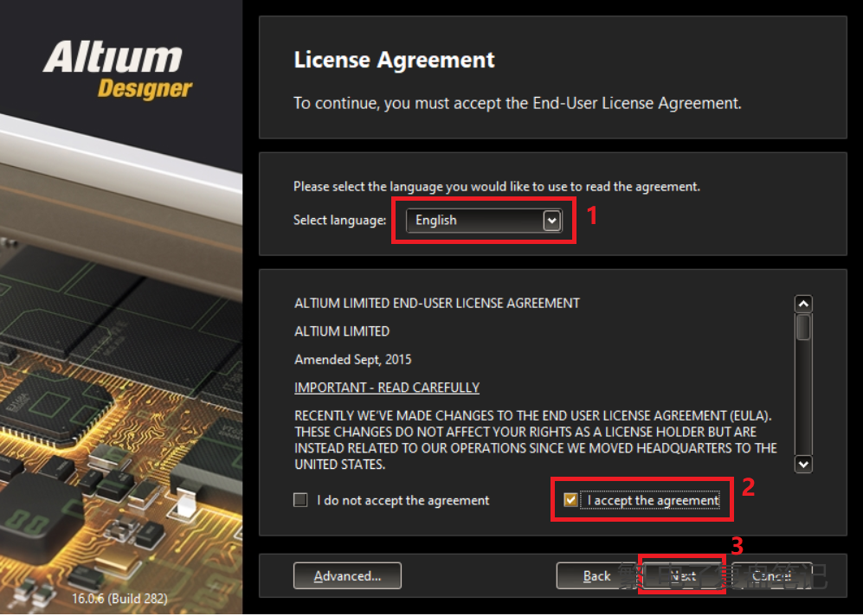Click the scrollbar track below the thumb
Screen dimensions: 863x616
click(x=803, y=397)
